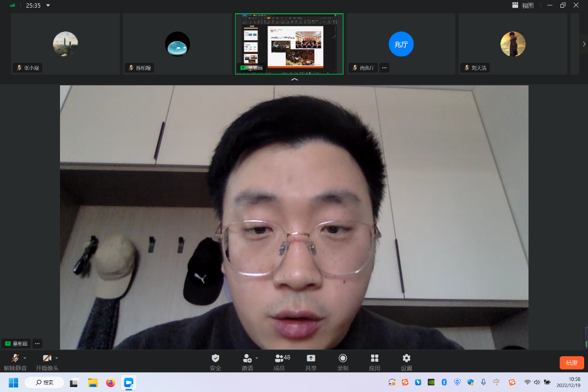Select the shared screen presentation thumbnail
The width and height of the screenshot is (588, 392).
[289, 44]
